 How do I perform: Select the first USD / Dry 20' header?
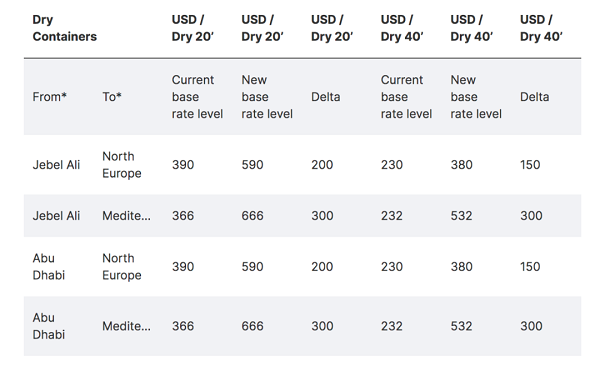pyautogui.click(x=192, y=28)
